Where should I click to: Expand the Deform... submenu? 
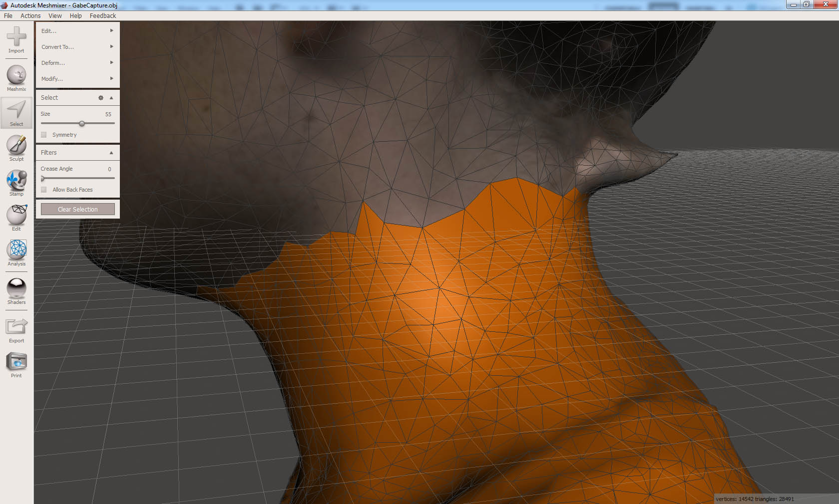[x=77, y=63]
